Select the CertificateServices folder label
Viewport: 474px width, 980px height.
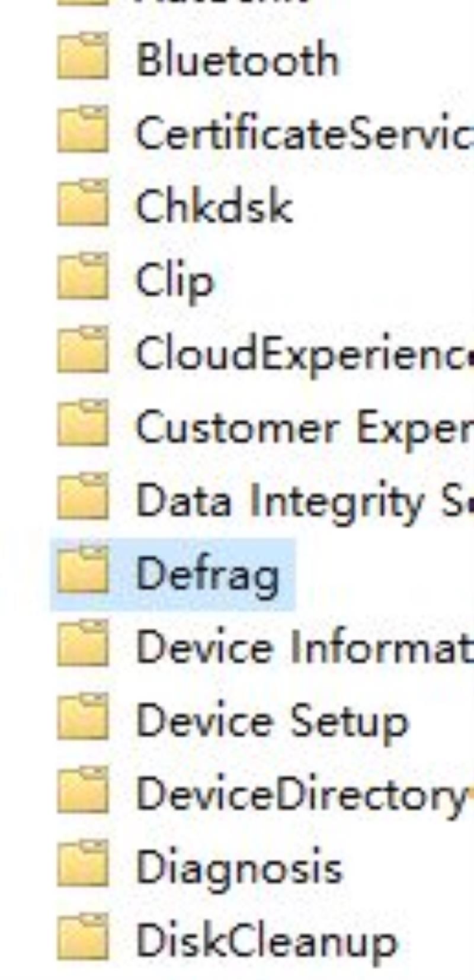coord(305,133)
